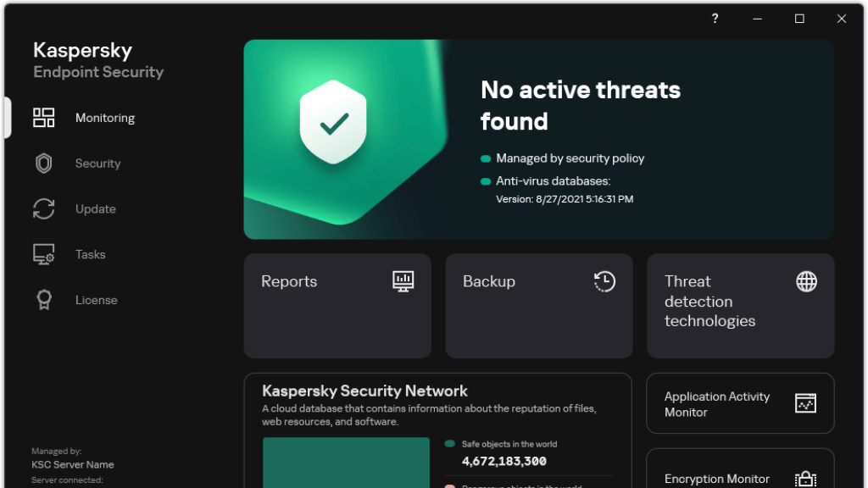
Task: Click the monitor icon on the Reports tile
Action: coord(403,280)
